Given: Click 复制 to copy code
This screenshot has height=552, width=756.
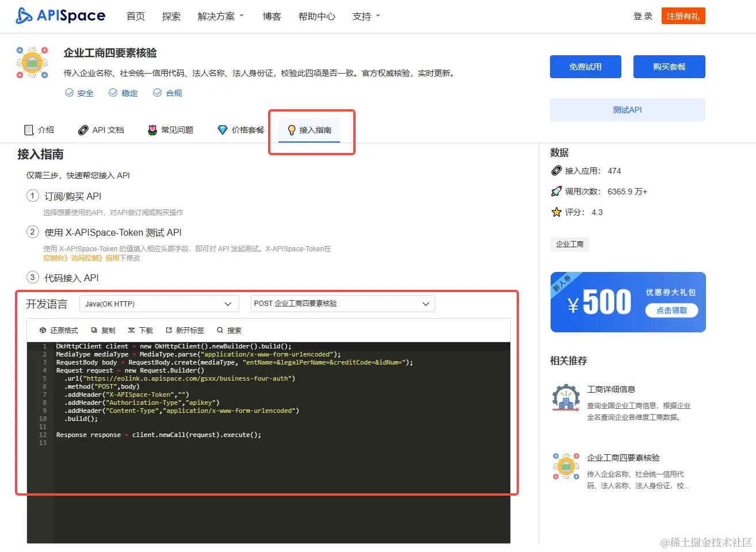Looking at the screenshot, I should pyautogui.click(x=103, y=330).
